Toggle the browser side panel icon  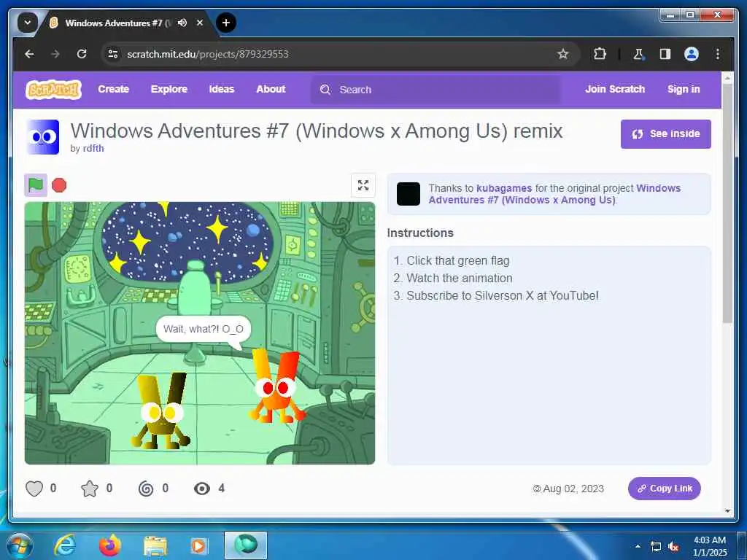coord(665,54)
